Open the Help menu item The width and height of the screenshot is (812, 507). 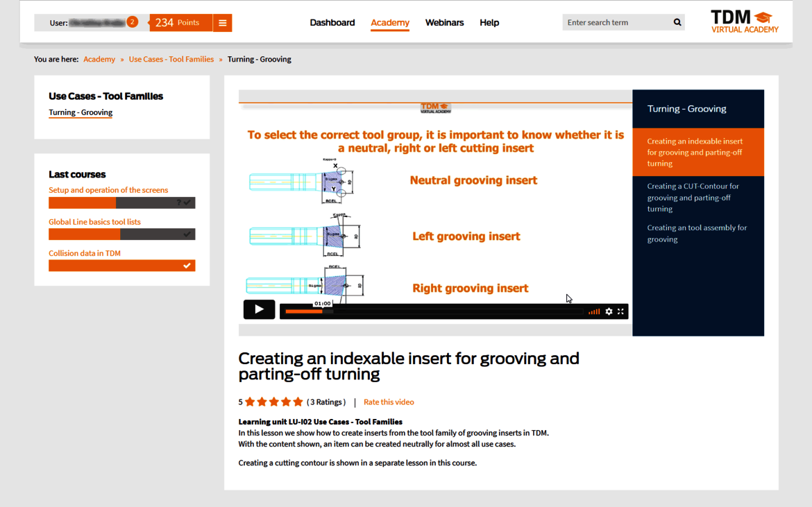pyautogui.click(x=489, y=23)
